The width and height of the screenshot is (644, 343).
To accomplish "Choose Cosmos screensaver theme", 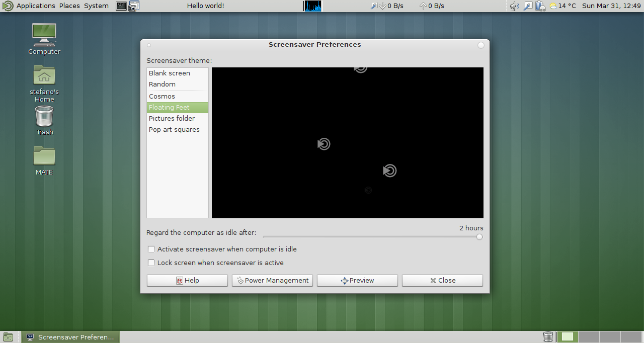I will 178,96.
